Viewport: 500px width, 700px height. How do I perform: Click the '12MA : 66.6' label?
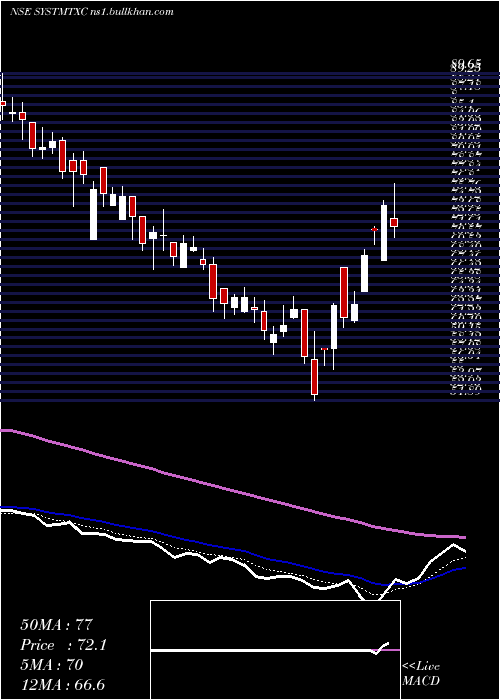point(62,685)
